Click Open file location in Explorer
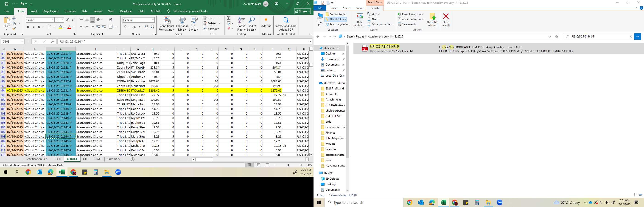 [432, 20]
